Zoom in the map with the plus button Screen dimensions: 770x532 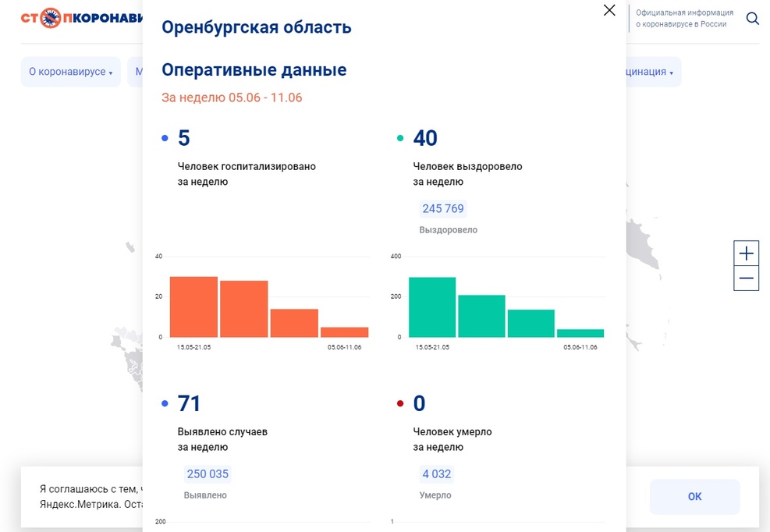click(x=747, y=254)
